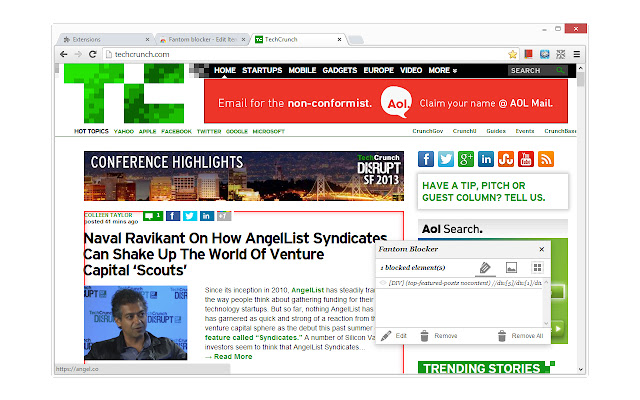
Task: Click the bookmark star icon
Action: pyautogui.click(x=513, y=54)
